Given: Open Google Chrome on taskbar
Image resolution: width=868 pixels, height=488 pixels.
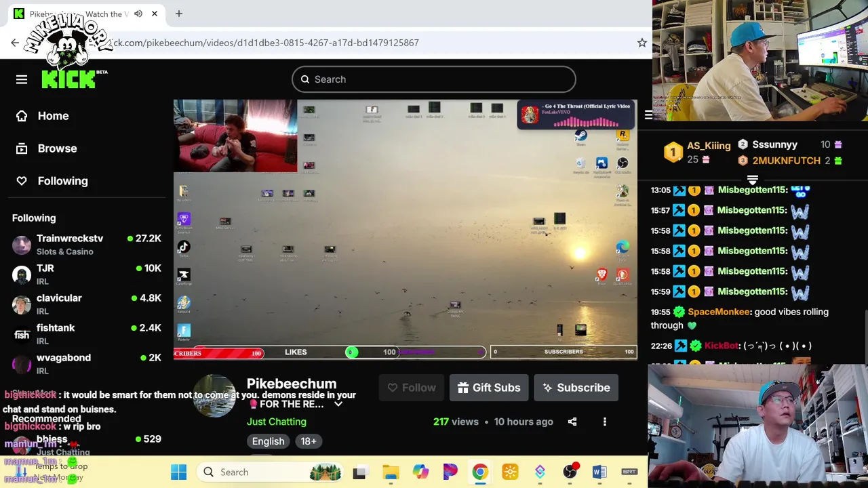Looking at the screenshot, I should pyautogui.click(x=479, y=472).
